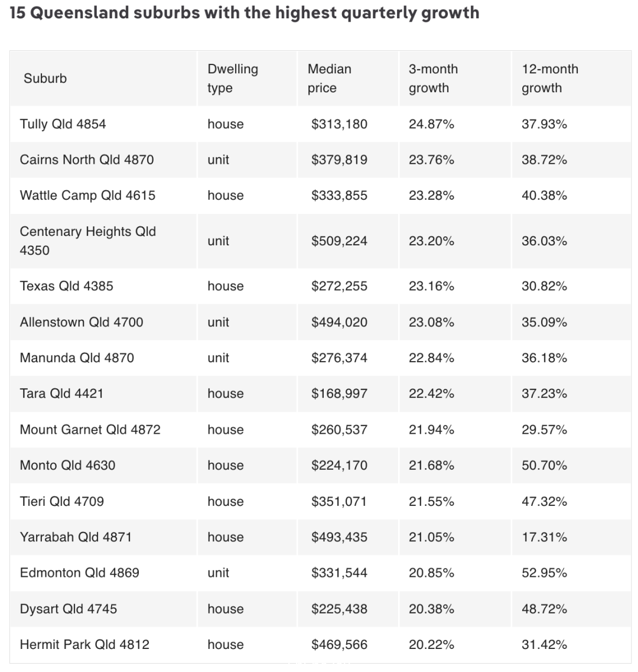Image resolution: width=638 pixels, height=672 pixels.
Task: Select the $494,020 Allenstown median price
Action: tap(339, 322)
